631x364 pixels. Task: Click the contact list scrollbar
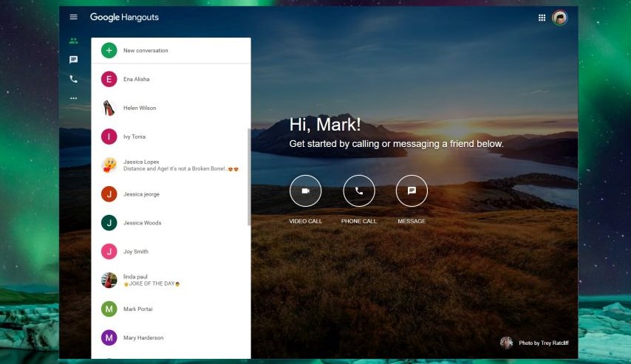coord(248,177)
